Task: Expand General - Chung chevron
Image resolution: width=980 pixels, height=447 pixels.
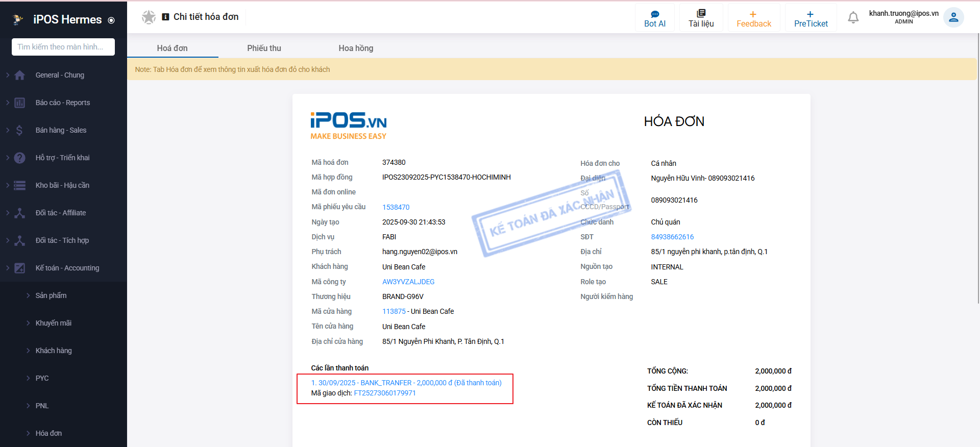Action: (8, 75)
